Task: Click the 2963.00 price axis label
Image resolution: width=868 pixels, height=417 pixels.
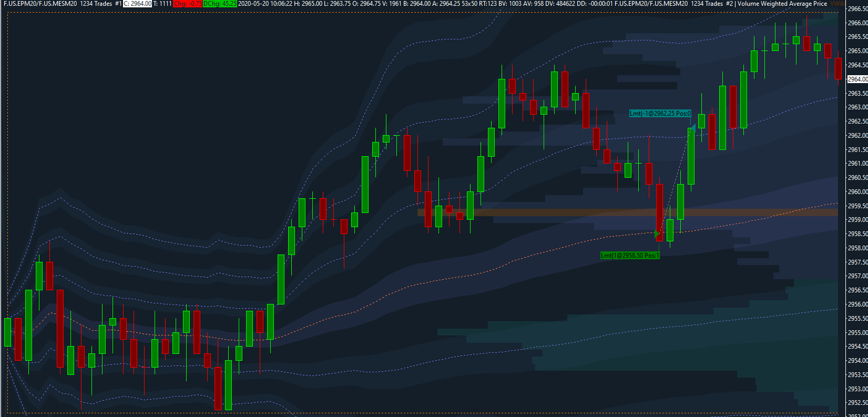Action: (x=857, y=107)
